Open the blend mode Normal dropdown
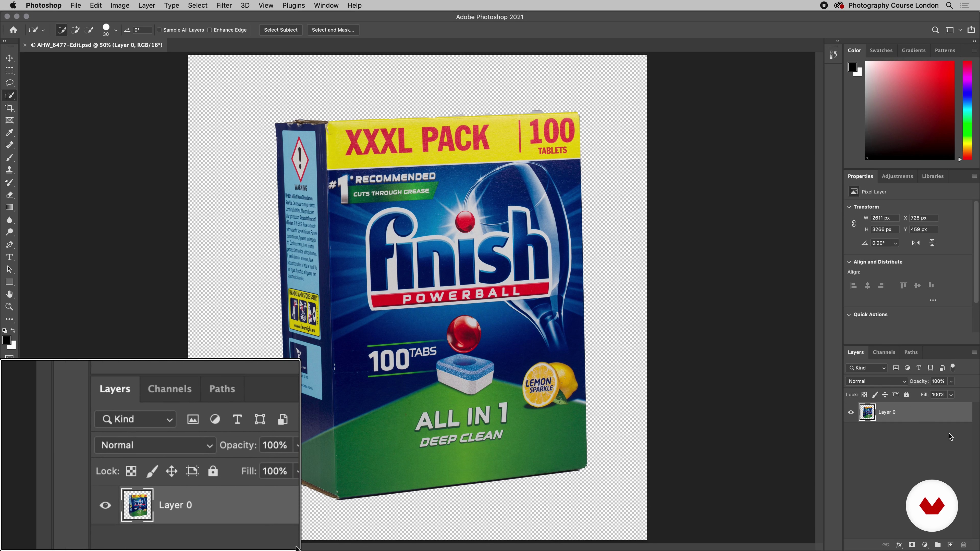Viewport: 980px width, 551px height. [x=877, y=381]
